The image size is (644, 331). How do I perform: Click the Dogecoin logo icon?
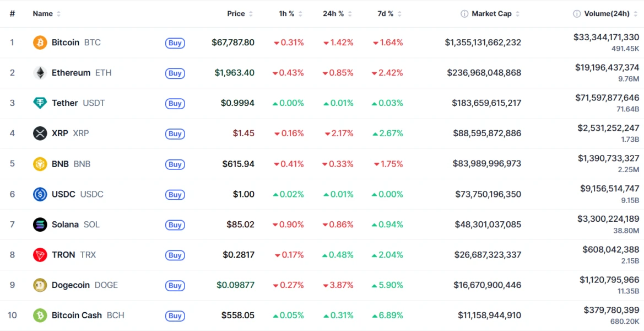pos(40,285)
